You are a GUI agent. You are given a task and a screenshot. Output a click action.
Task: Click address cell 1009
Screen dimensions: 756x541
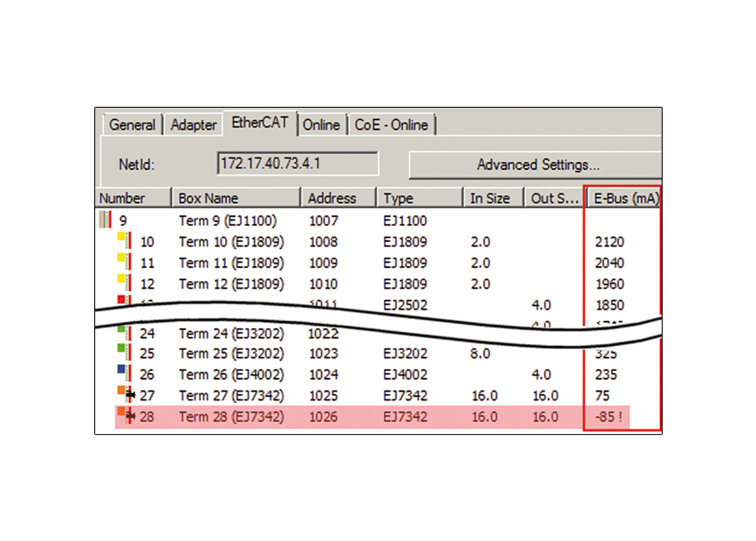[324, 263]
